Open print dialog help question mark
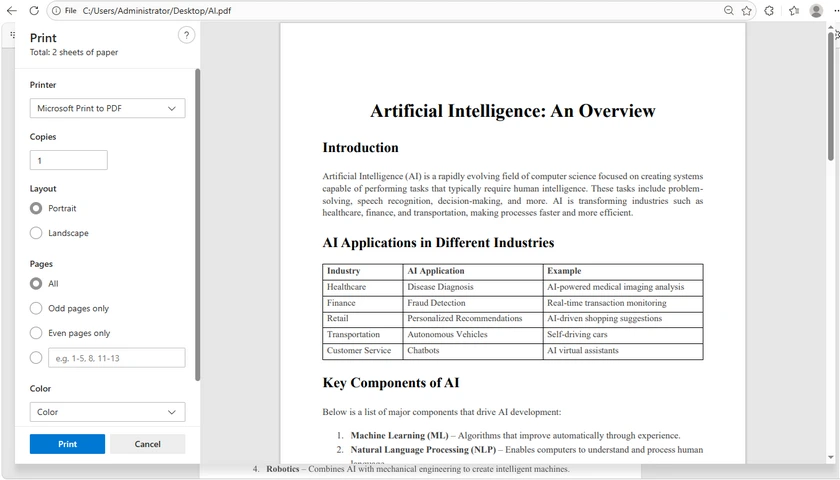This screenshot has width=840, height=480. [186, 35]
